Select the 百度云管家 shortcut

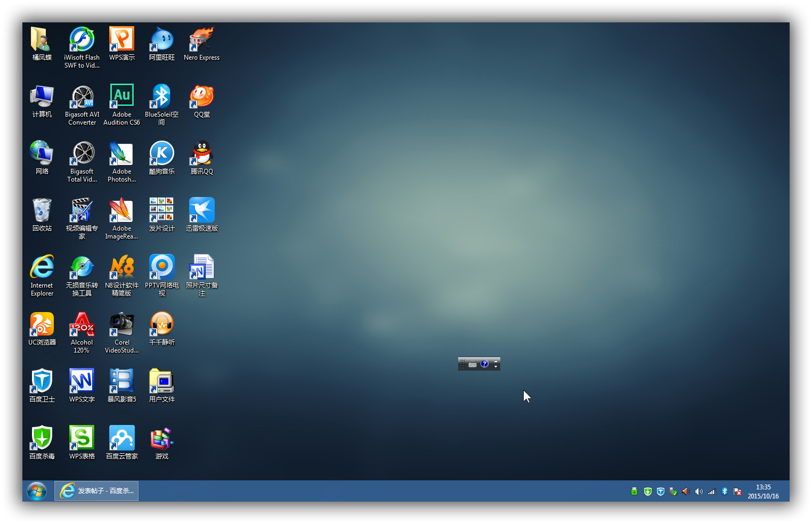pos(122,443)
